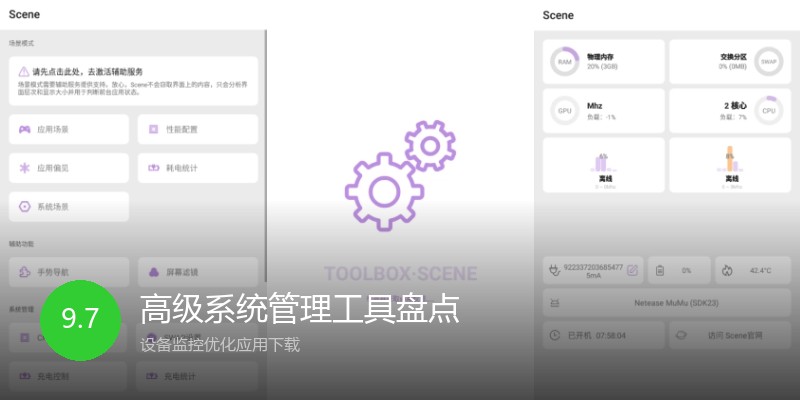The height and width of the screenshot is (400, 800).
Task: Open 系统场景 tile
Action: 69,207
